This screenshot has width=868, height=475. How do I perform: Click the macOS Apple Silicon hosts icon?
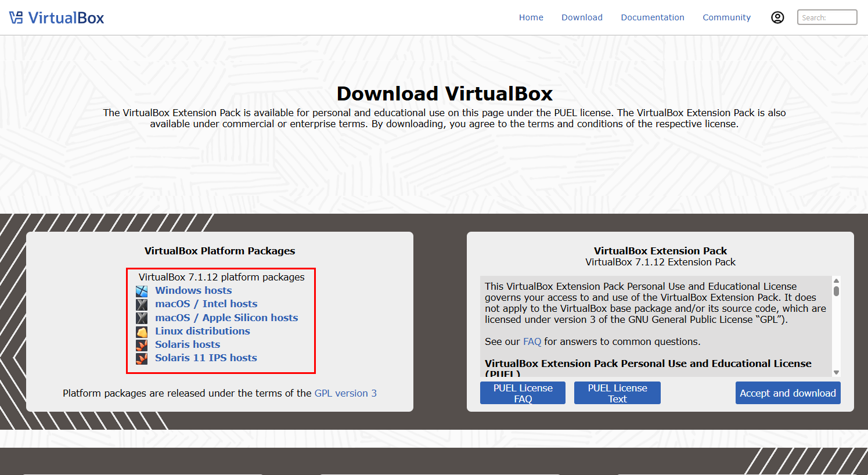point(142,318)
